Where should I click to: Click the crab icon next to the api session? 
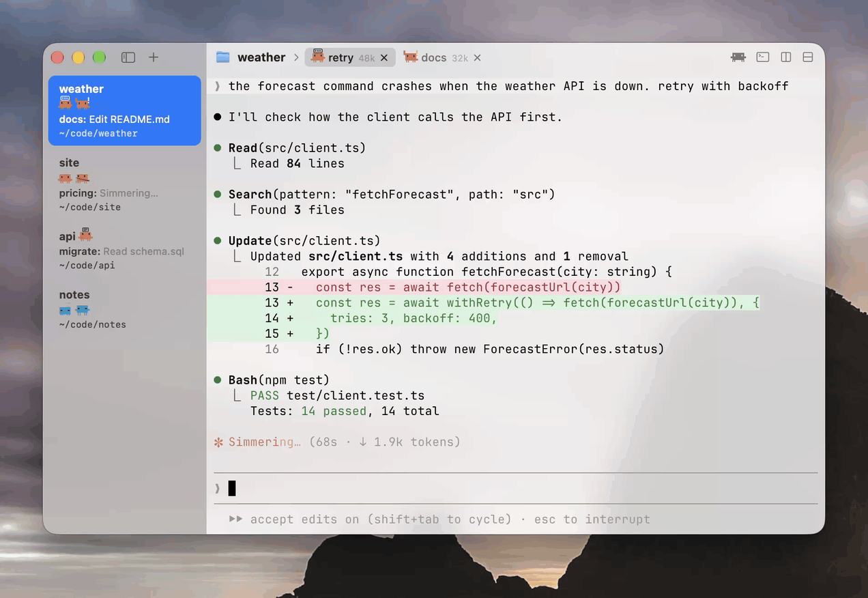tap(85, 235)
